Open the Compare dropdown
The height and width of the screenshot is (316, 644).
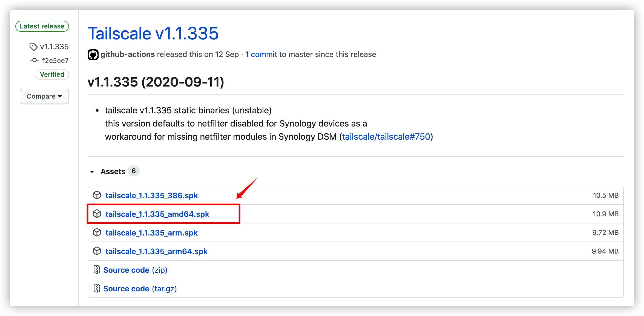44,96
